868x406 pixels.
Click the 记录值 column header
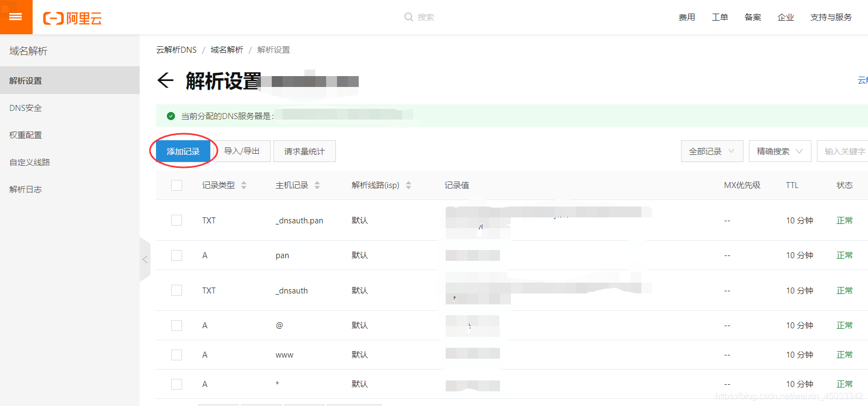(457, 185)
